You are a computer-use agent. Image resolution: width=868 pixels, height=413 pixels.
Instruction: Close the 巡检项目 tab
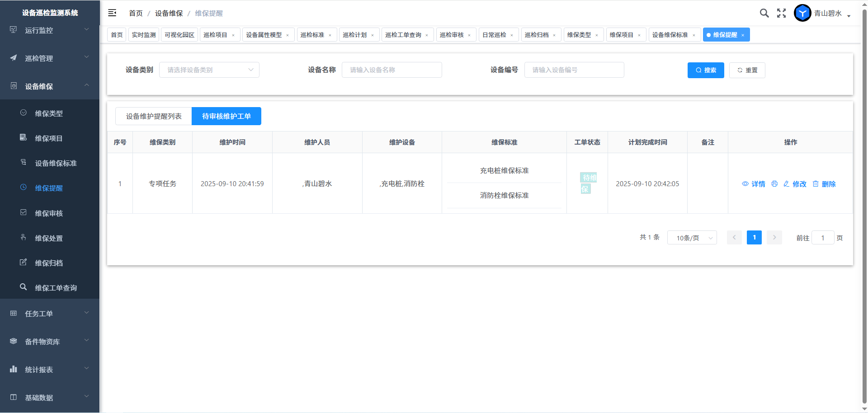tap(233, 35)
